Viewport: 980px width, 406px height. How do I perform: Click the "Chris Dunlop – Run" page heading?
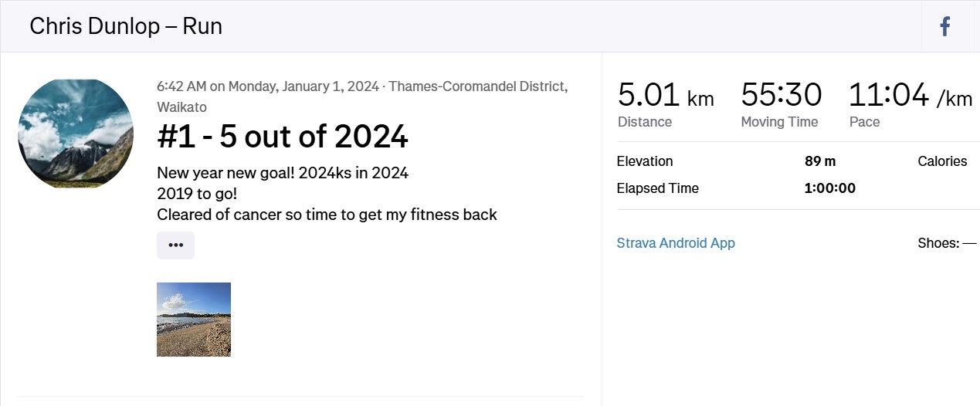pyautogui.click(x=126, y=26)
